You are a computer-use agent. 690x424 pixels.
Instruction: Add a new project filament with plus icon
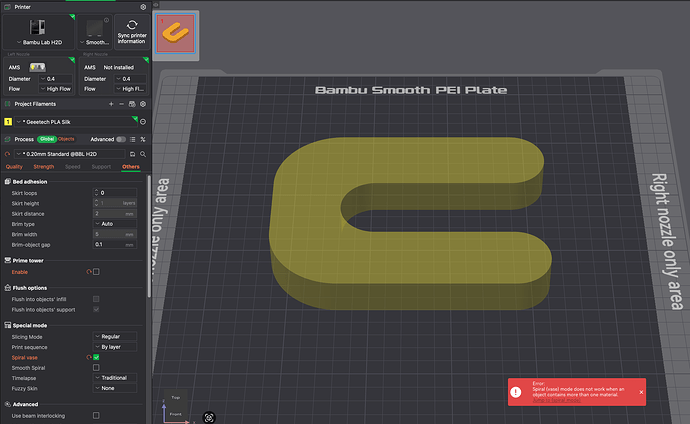tap(111, 103)
